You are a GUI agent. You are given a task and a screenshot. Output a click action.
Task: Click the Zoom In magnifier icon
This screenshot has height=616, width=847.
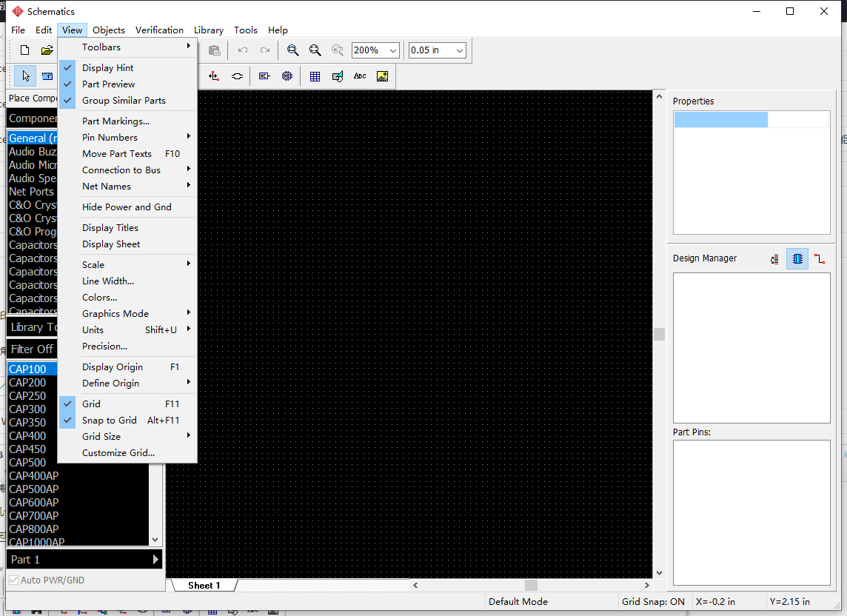point(292,50)
